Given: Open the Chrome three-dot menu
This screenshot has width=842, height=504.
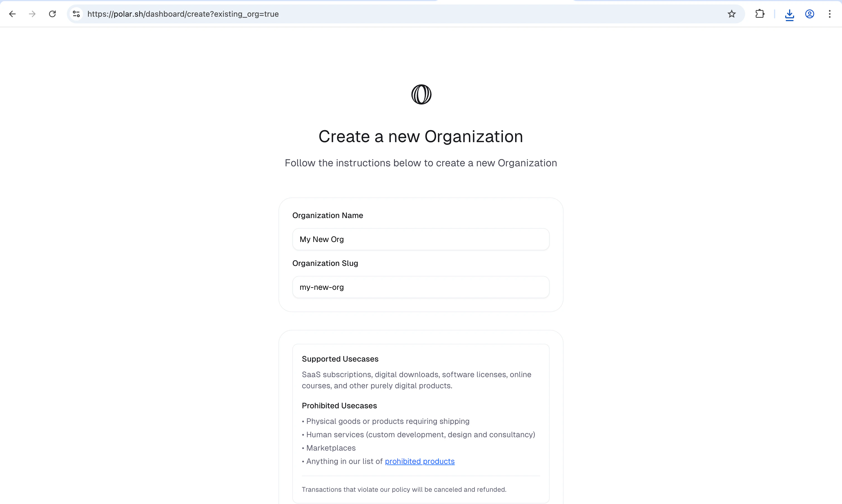Looking at the screenshot, I should [x=829, y=14].
